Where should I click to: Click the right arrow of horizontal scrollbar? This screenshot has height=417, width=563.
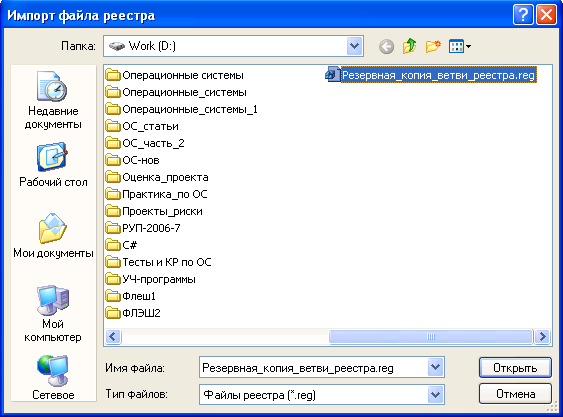tap(543, 337)
